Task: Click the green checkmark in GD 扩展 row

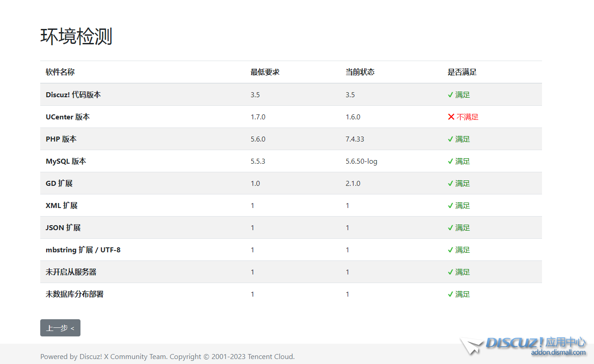Action: 450,184
